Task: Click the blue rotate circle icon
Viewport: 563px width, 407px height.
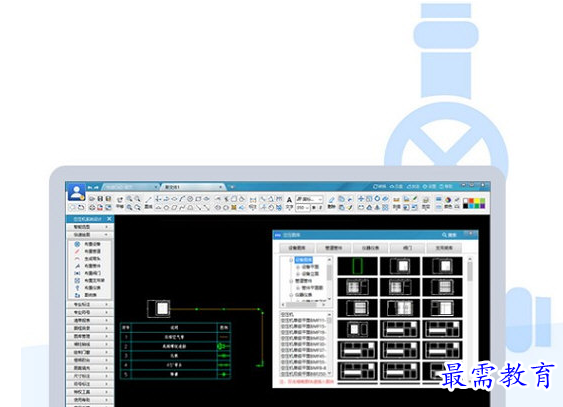Action: click(x=377, y=198)
